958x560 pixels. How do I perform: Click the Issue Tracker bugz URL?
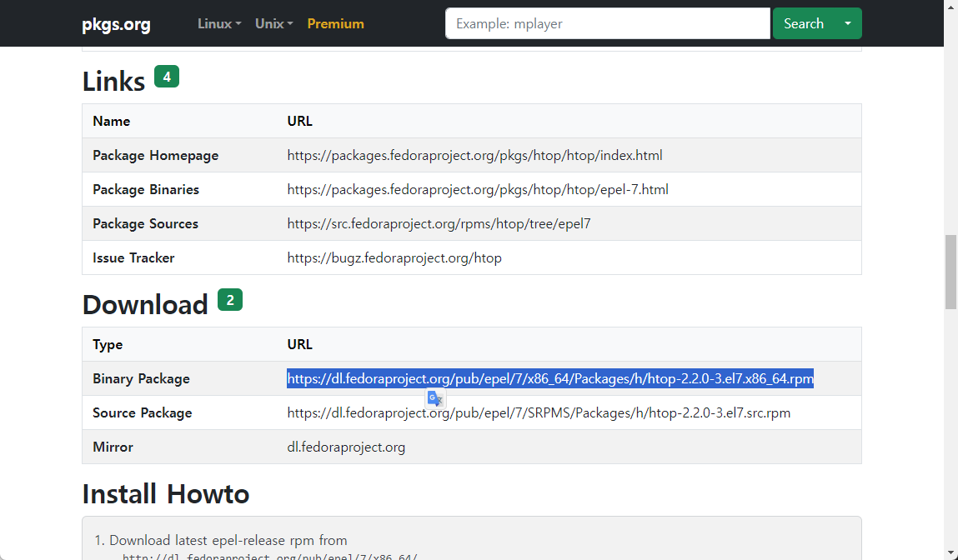pyautogui.click(x=394, y=257)
